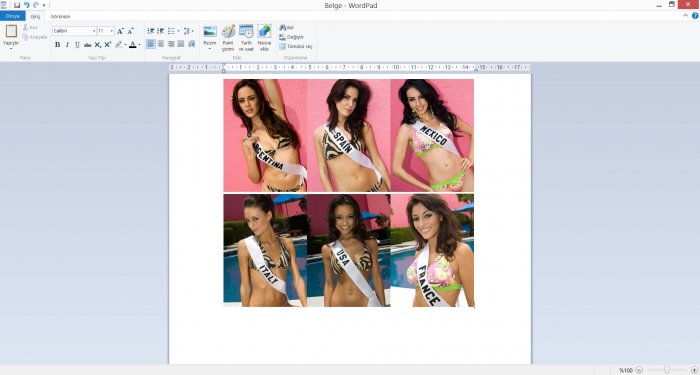Zoom in with the plus button
Screen dimensions: 700x375
(x=694, y=371)
